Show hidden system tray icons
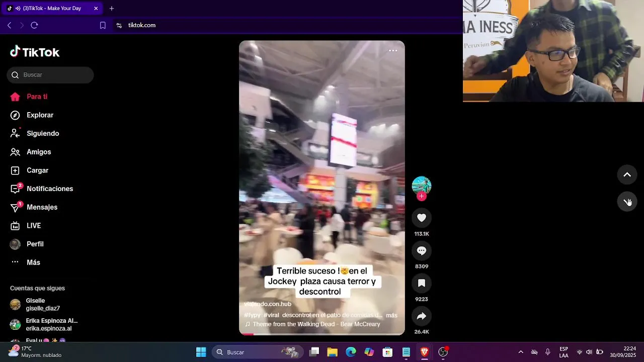644x362 pixels. tap(521, 352)
